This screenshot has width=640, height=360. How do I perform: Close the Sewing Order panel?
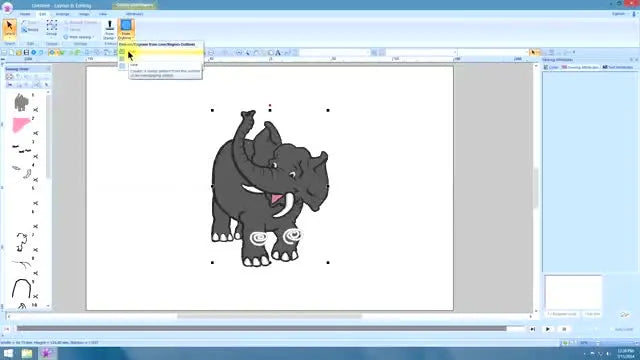tap(49, 69)
